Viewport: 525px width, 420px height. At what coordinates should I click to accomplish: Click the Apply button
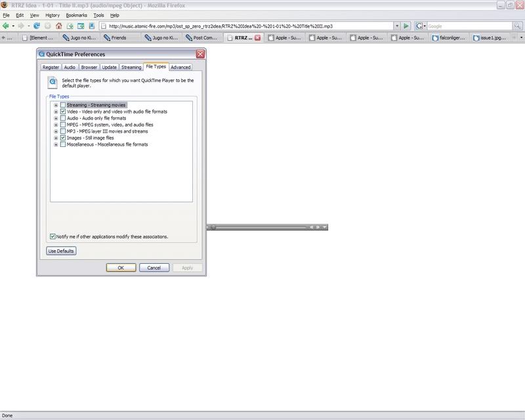pos(188,268)
